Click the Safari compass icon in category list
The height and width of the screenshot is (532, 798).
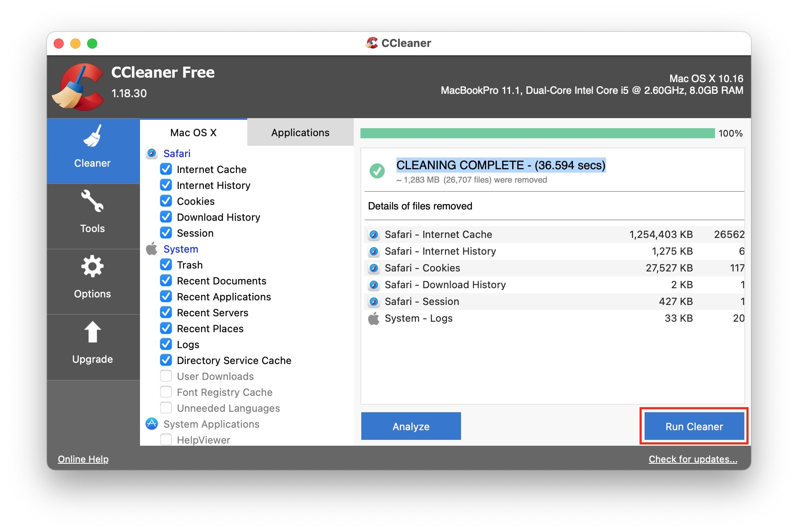click(x=152, y=153)
